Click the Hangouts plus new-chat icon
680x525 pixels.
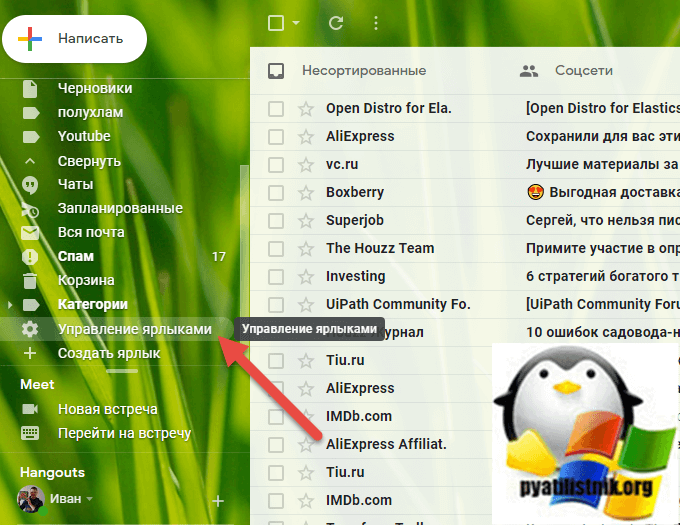tap(218, 501)
